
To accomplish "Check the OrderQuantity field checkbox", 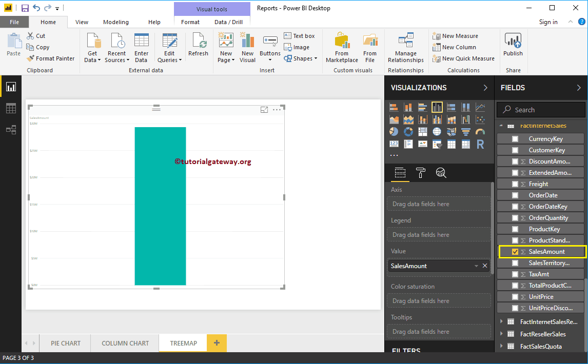I will (x=515, y=218).
